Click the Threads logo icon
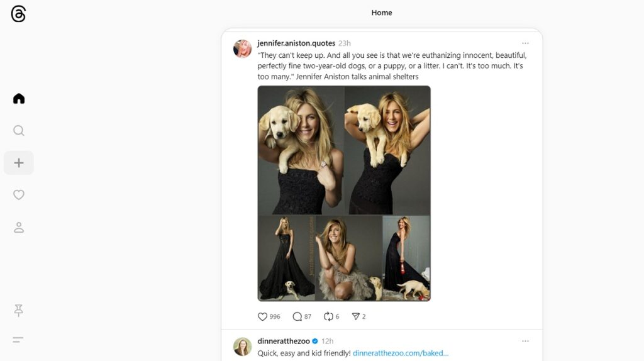Viewport: 644px width, 361px height. 19,14
